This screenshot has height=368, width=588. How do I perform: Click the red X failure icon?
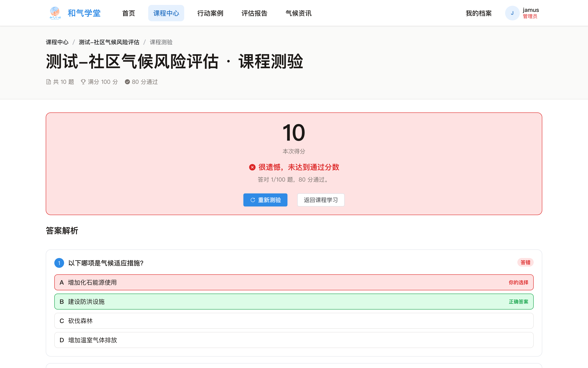click(252, 167)
